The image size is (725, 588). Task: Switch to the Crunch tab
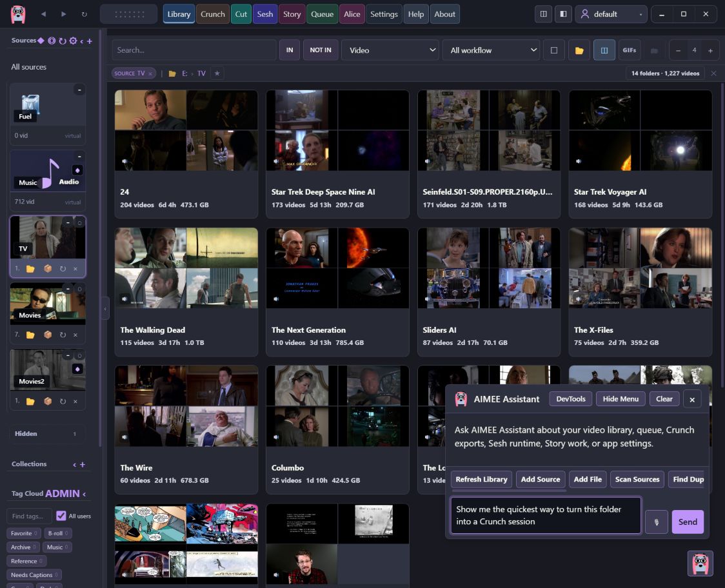[x=213, y=14]
